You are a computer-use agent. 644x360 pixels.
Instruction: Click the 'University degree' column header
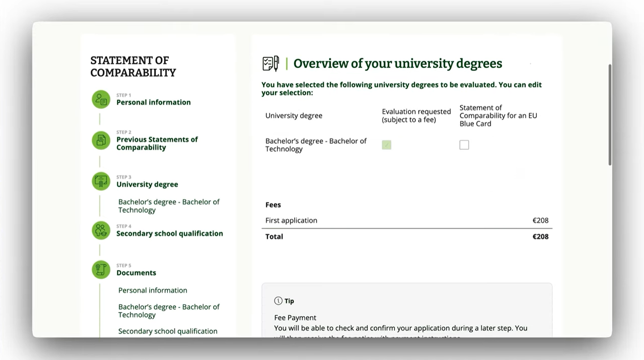tap(294, 116)
